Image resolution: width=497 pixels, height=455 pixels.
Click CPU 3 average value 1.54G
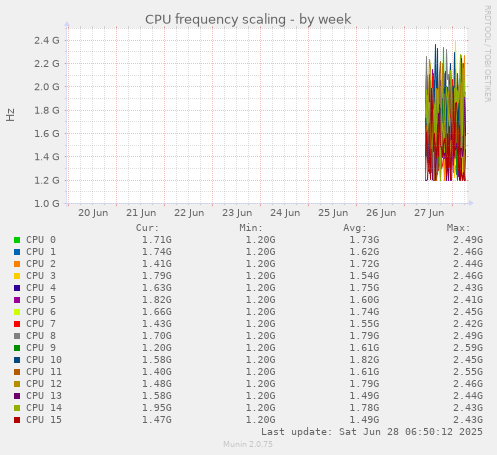(364, 276)
